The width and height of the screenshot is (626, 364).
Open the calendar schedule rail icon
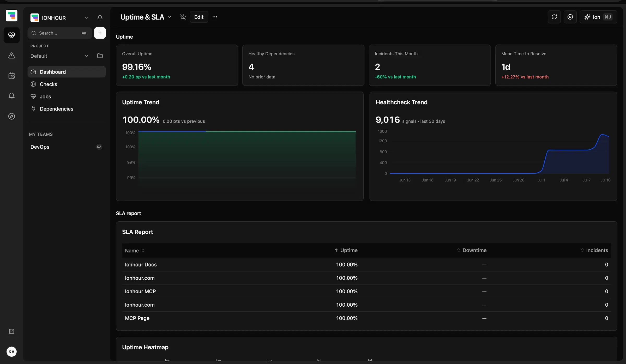click(x=11, y=76)
